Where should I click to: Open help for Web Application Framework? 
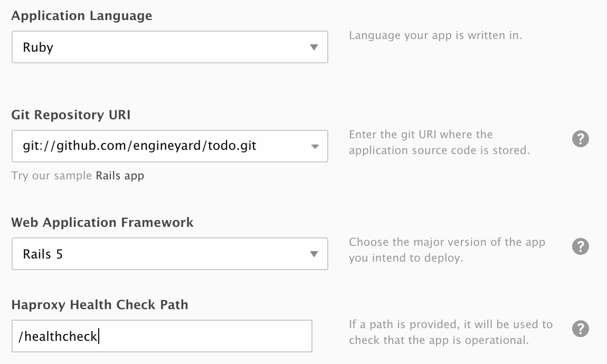point(580,246)
